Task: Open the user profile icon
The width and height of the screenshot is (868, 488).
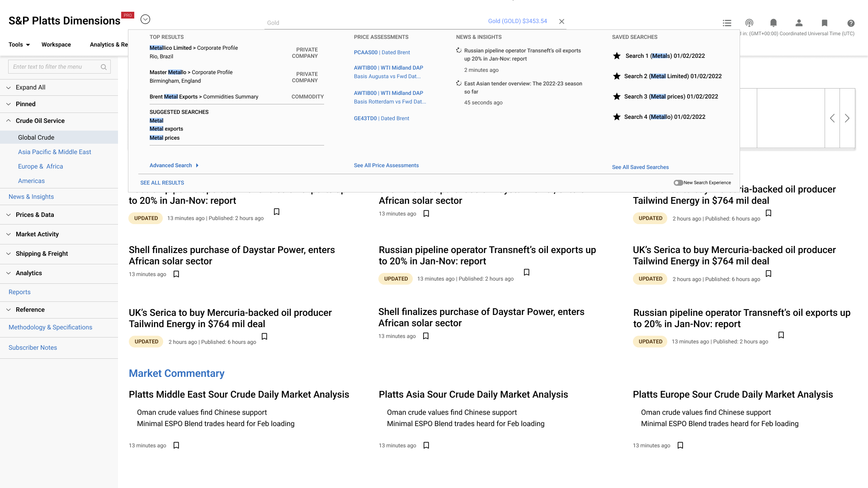Action: 799,23
